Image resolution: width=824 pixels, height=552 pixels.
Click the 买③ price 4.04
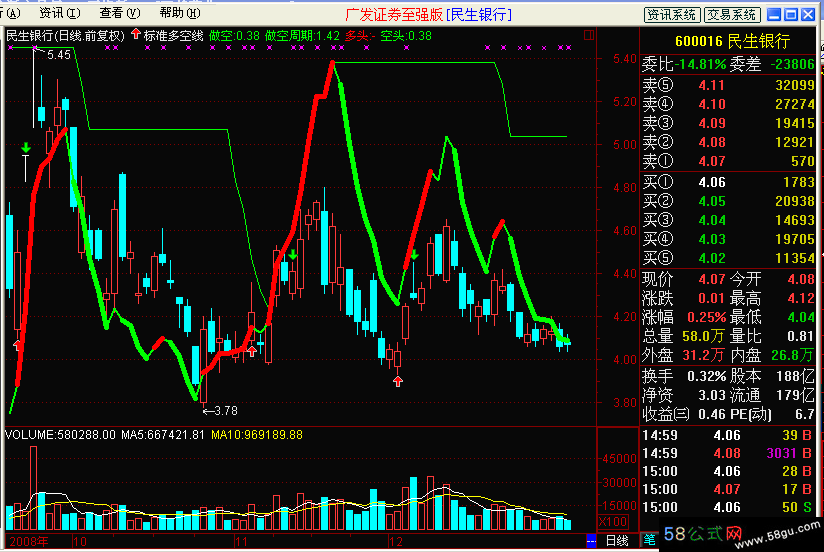712,220
